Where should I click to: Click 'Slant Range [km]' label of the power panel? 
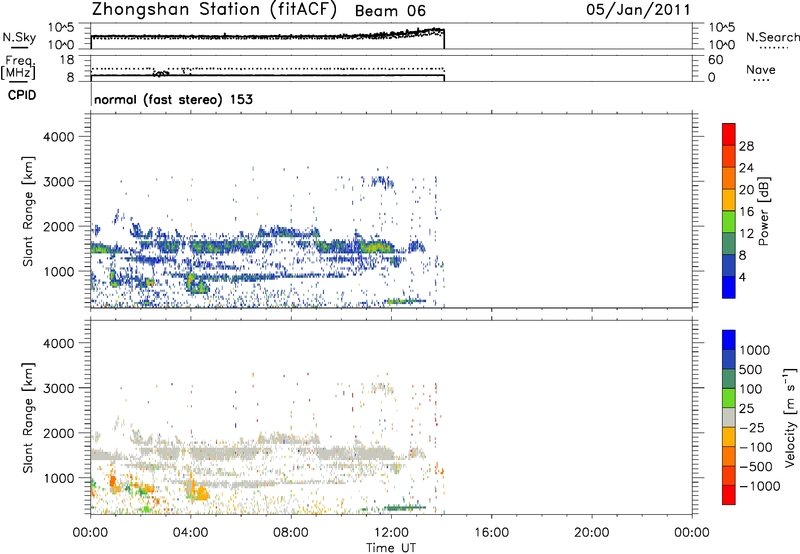click(28, 211)
